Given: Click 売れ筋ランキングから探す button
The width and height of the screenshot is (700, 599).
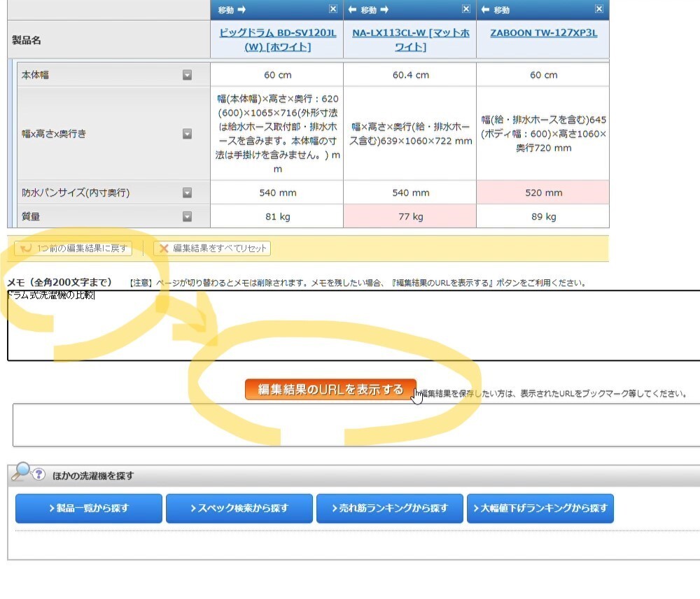Looking at the screenshot, I should [x=390, y=509].
